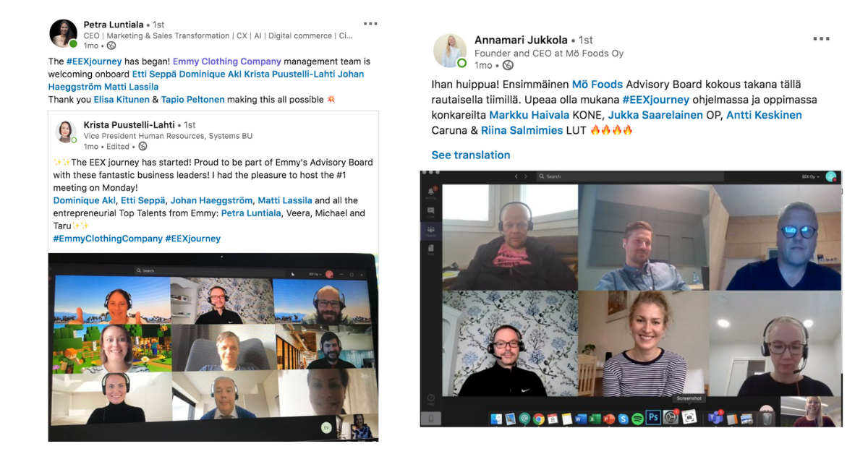
Task: Select the Teams icon in the sidebar
Action: coord(431,231)
